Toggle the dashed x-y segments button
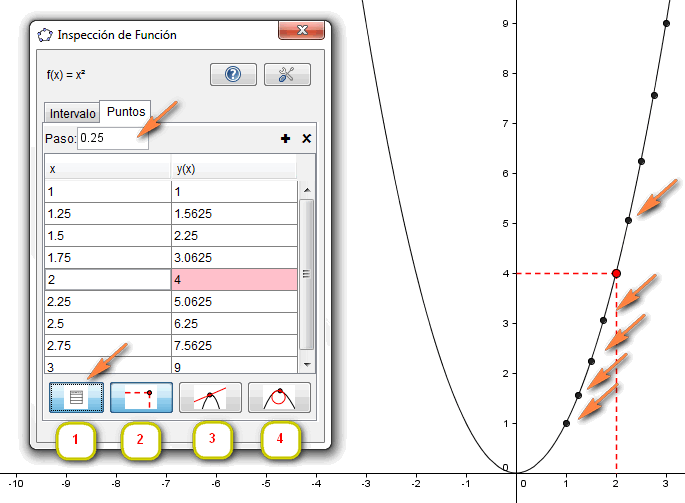 141,397
